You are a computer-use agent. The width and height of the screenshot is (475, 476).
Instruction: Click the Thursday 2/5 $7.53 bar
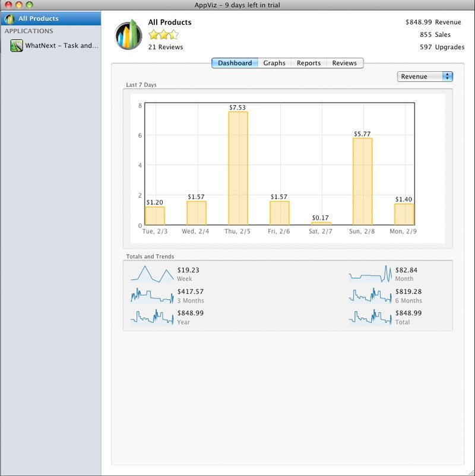coord(237,169)
